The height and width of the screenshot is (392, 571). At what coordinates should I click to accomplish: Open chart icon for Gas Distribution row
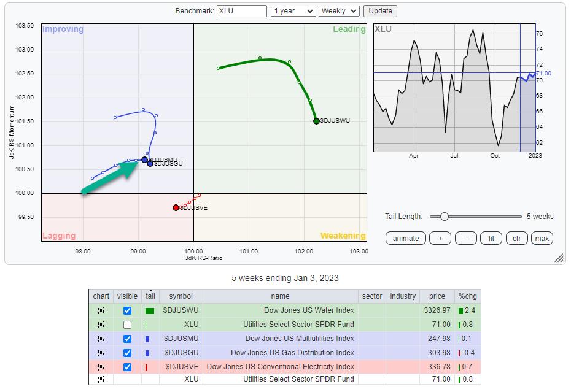coord(101,353)
